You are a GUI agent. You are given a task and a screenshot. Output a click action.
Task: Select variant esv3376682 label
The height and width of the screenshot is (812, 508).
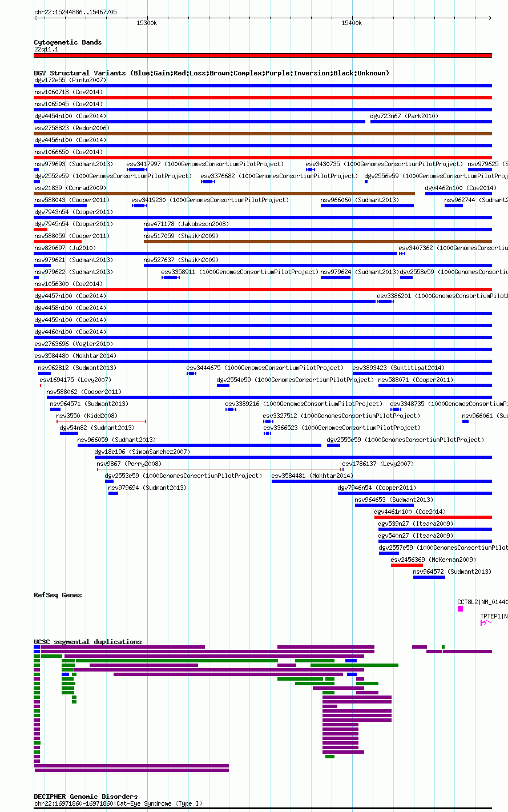coord(279,176)
